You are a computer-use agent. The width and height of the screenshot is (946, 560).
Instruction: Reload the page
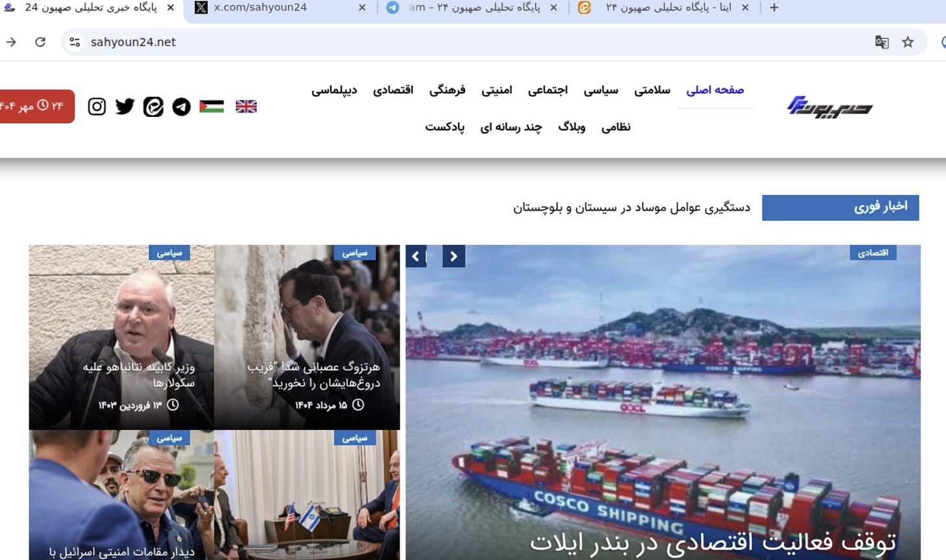(x=40, y=42)
